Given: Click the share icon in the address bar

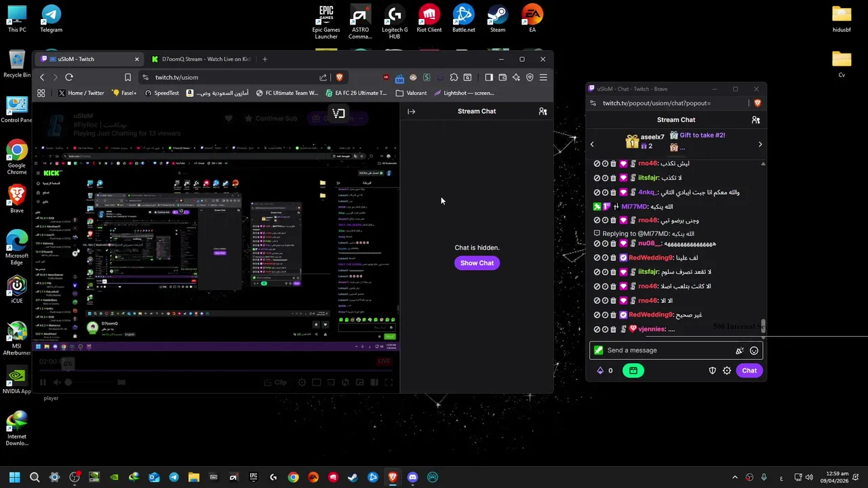Looking at the screenshot, I should coord(323,77).
